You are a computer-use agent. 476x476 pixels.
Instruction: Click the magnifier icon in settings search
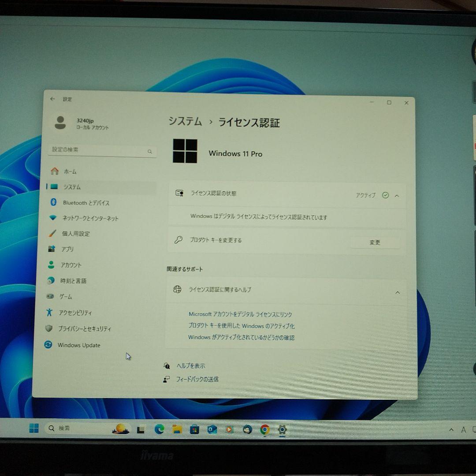150,152
